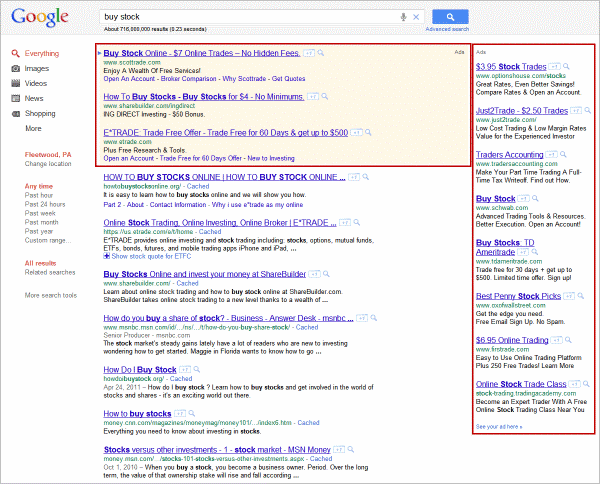Filter results to Past 24 hours
Image resolution: width=600 pixels, height=484 pixels.
point(45,204)
